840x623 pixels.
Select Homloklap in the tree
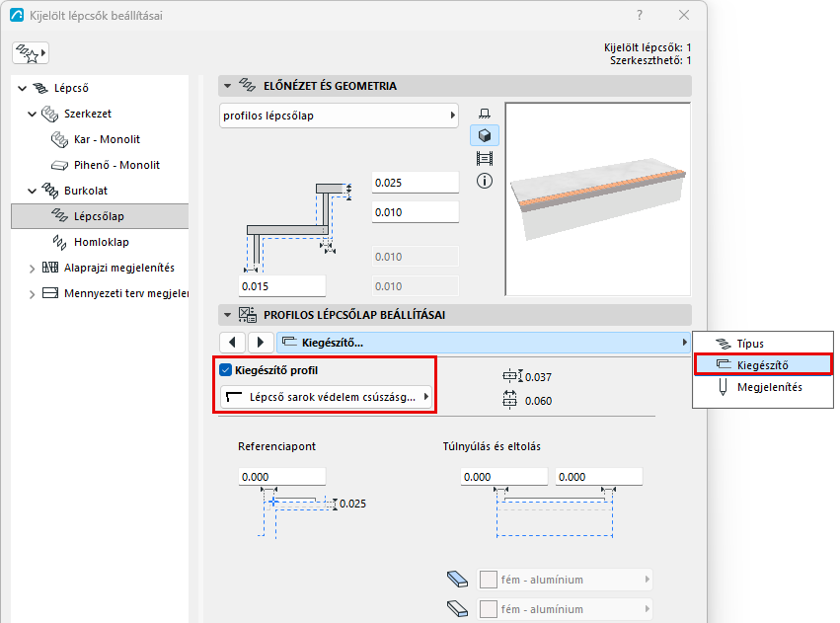coord(102,242)
